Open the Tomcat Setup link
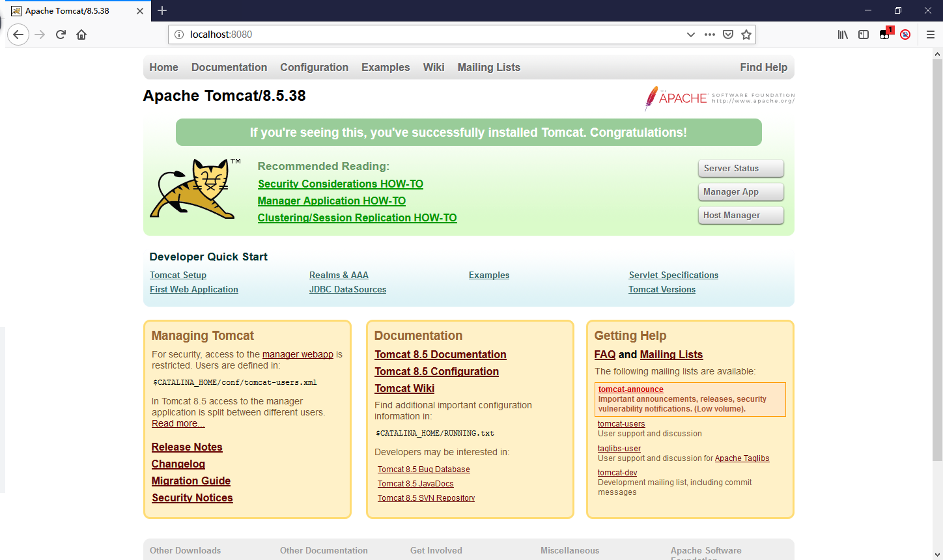The image size is (943, 560). click(x=178, y=275)
